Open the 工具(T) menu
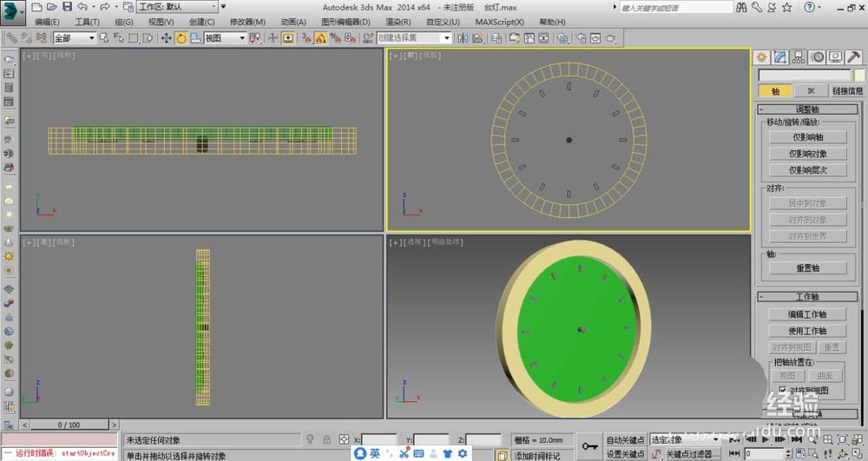The height and width of the screenshot is (461, 868). click(x=87, y=22)
